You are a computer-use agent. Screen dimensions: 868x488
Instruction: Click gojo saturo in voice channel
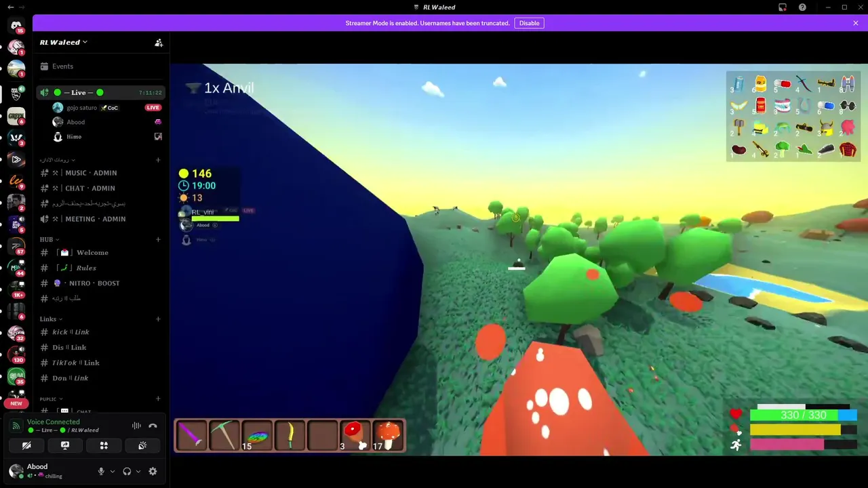point(81,108)
